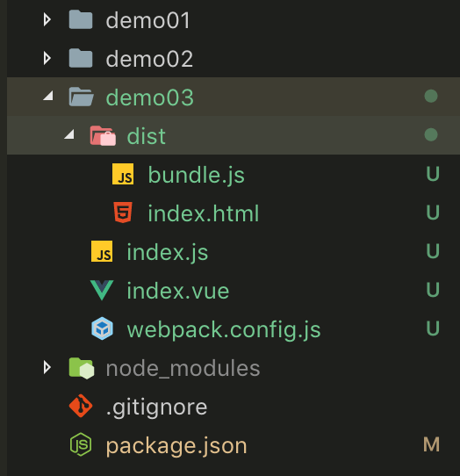The width and height of the screenshot is (460, 476).
Task: Select the demo03 folder name
Action: [149, 97]
